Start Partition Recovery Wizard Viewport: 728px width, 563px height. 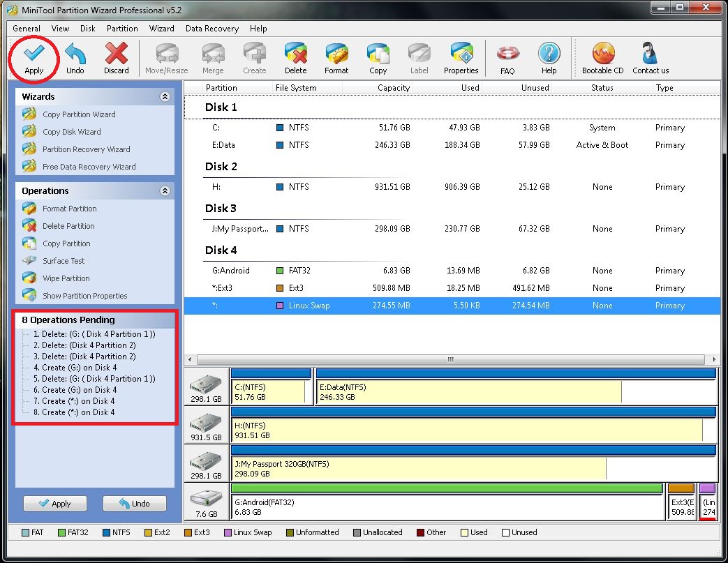click(87, 149)
